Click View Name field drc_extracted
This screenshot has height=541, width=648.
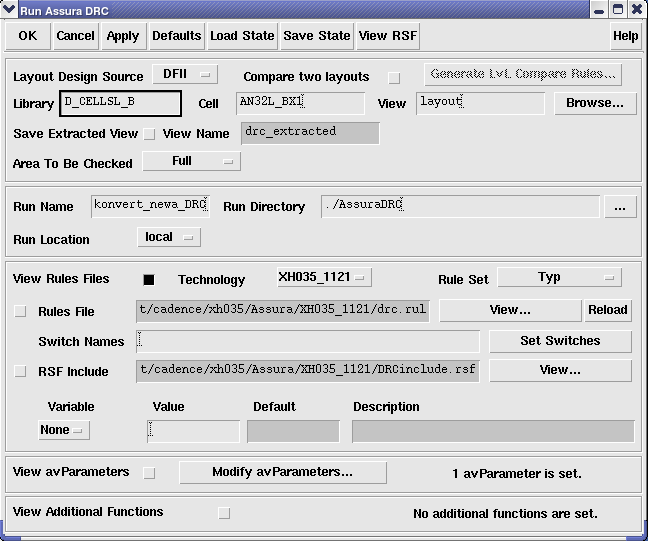tap(310, 133)
